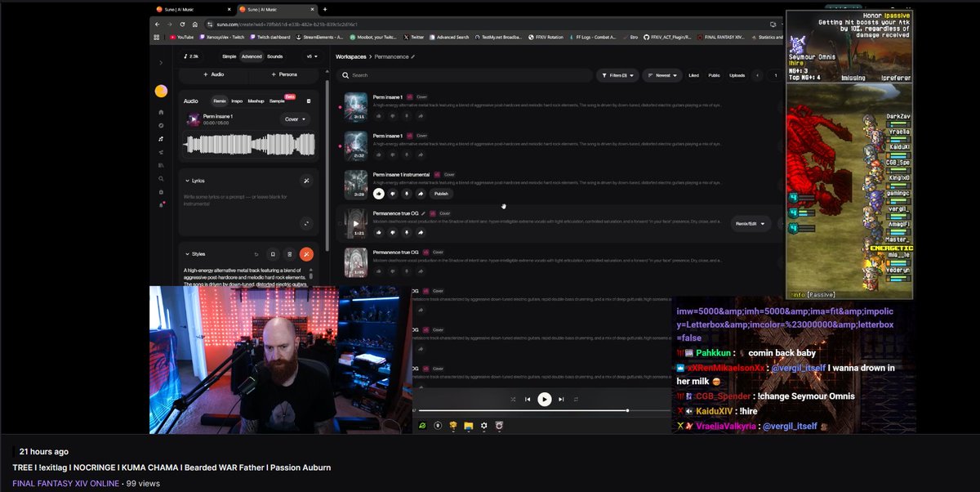Dislike the Perm insane 1 instrumental track

click(x=393, y=194)
